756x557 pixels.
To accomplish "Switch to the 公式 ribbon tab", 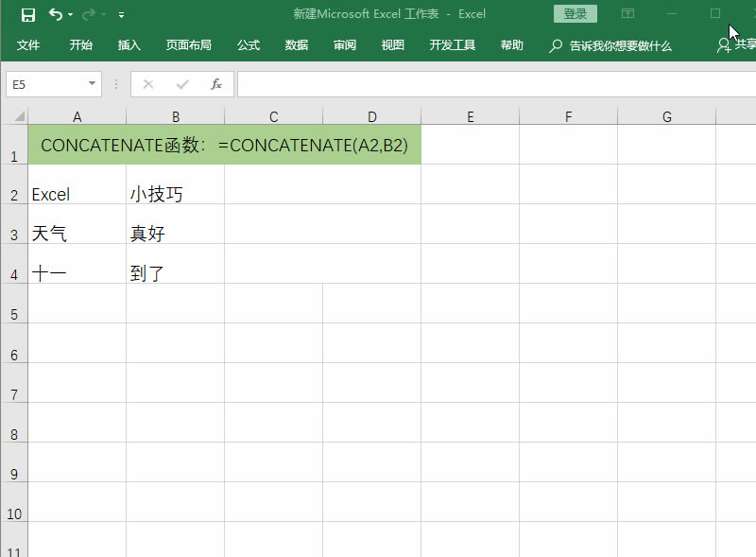I will [x=249, y=45].
